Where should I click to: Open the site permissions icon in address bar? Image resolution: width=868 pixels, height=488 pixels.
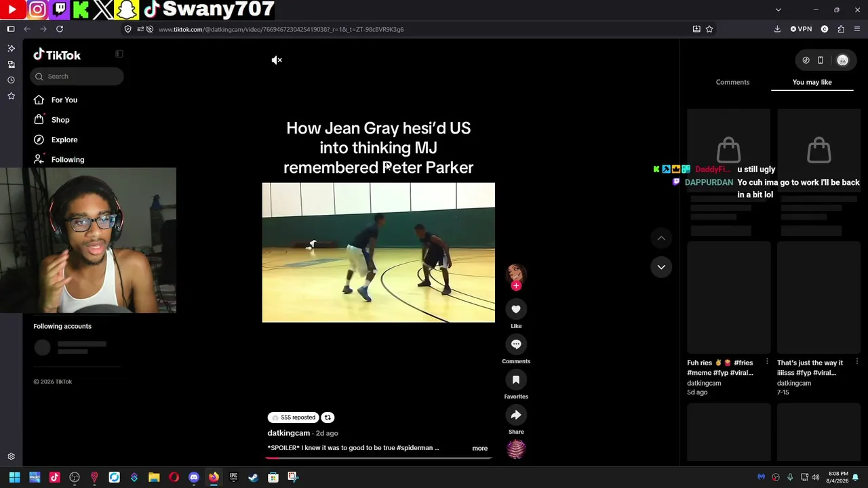click(x=140, y=29)
